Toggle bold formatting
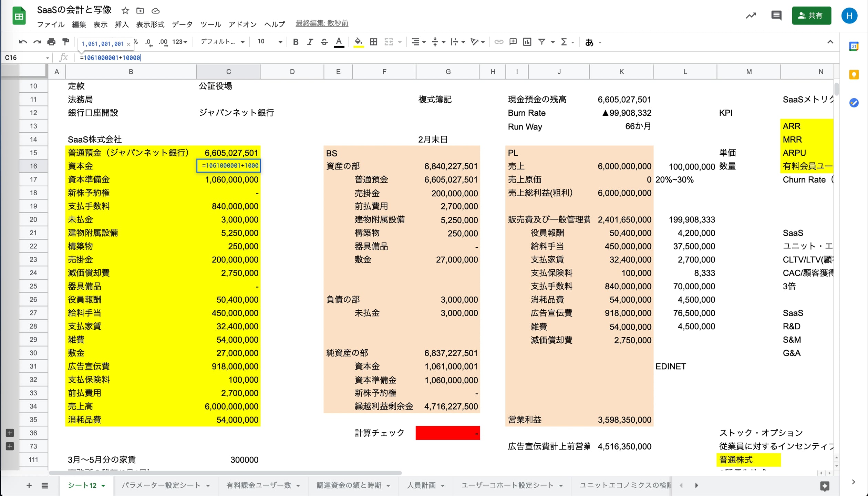 click(296, 42)
